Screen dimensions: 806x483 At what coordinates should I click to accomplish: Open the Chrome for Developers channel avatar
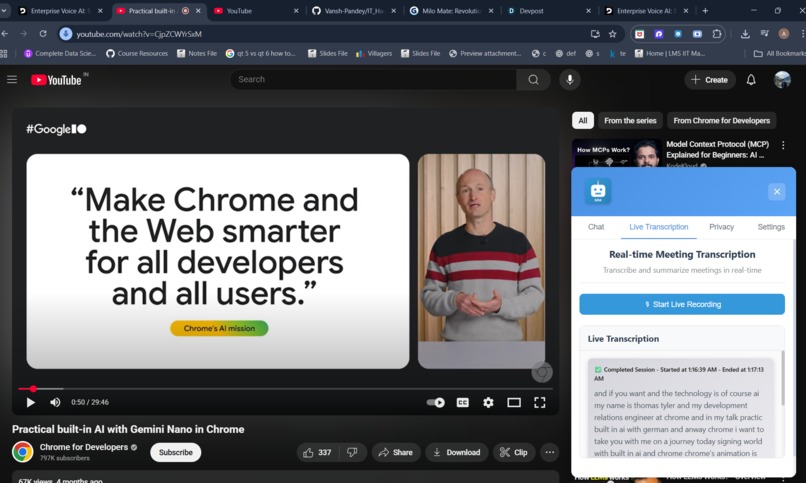point(23,452)
